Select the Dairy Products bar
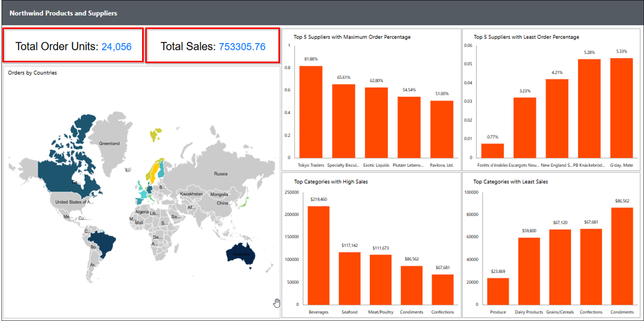Viewport: 644px width, 321px height. coord(529,271)
